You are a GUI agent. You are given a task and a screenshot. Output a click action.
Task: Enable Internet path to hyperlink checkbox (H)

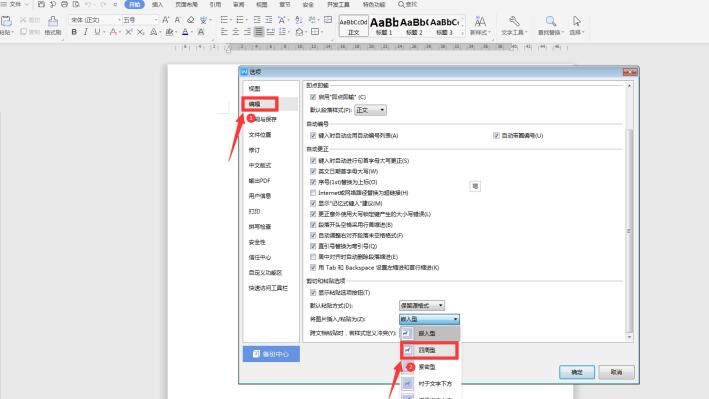[313, 193]
